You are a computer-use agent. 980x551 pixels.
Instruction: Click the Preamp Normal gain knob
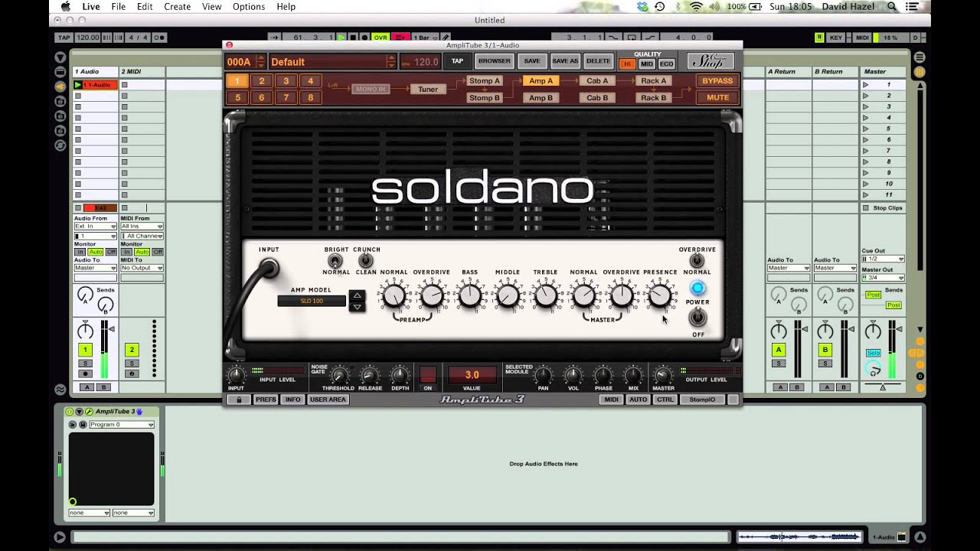click(x=394, y=295)
